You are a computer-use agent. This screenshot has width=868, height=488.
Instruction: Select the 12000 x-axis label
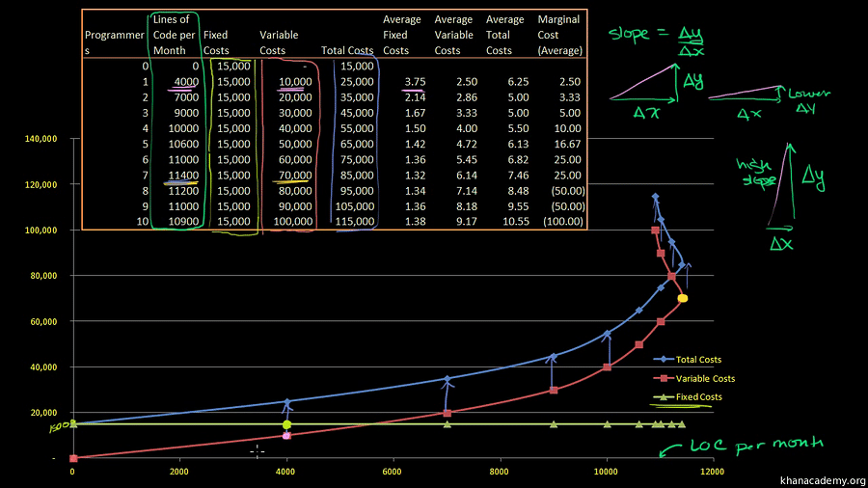[x=712, y=472]
